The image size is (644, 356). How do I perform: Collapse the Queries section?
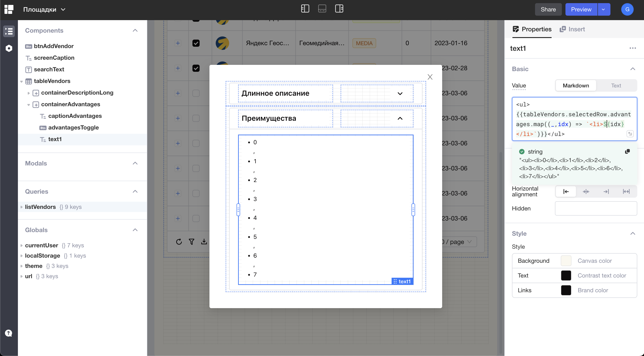135,191
